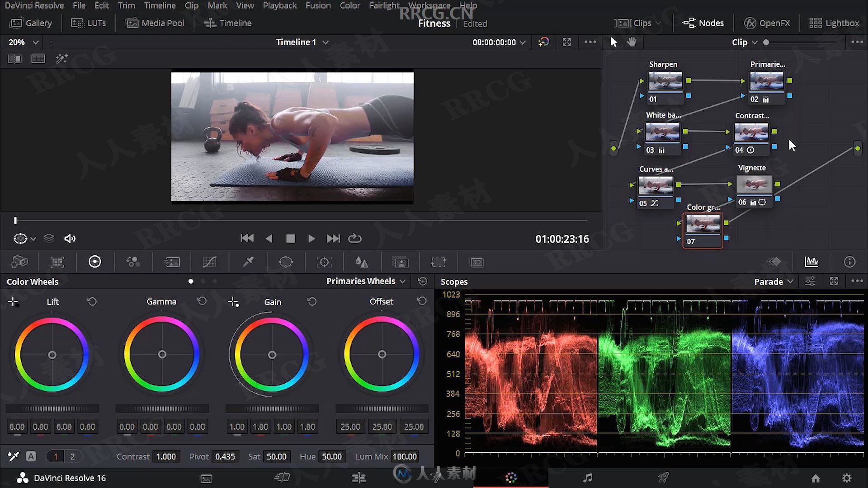The height and width of the screenshot is (488, 868).
Task: Open the OpenFX panel
Action: [x=767, y=23]
